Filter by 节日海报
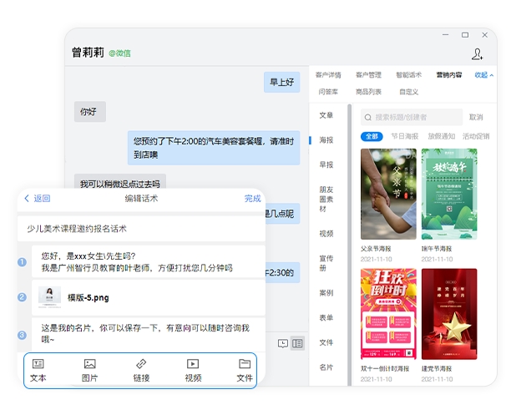 (x=405, y=136)
